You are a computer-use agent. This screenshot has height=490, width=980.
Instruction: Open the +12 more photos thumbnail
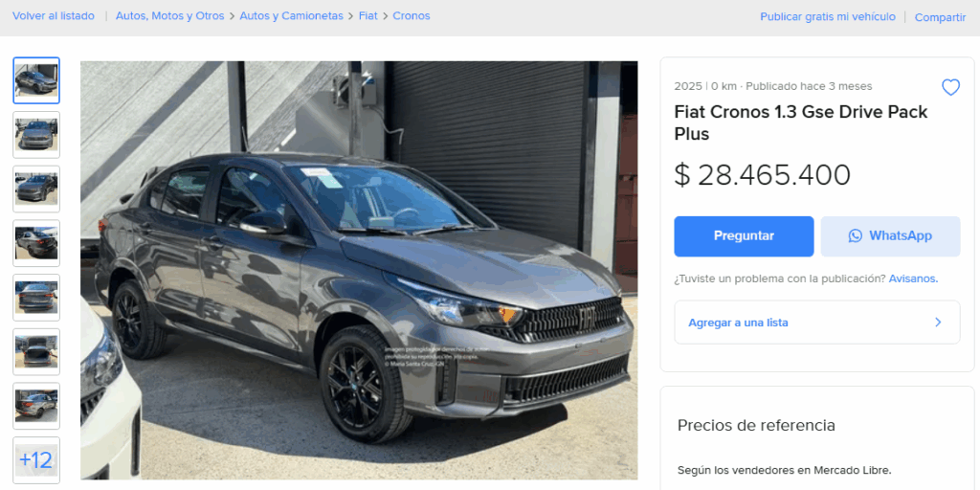(x=36, y=460)
